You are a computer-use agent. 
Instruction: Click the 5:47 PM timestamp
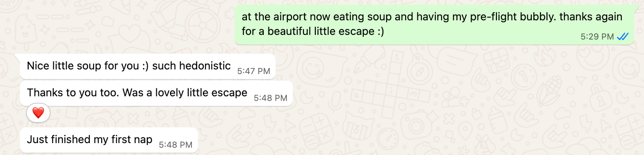point(253,71)
